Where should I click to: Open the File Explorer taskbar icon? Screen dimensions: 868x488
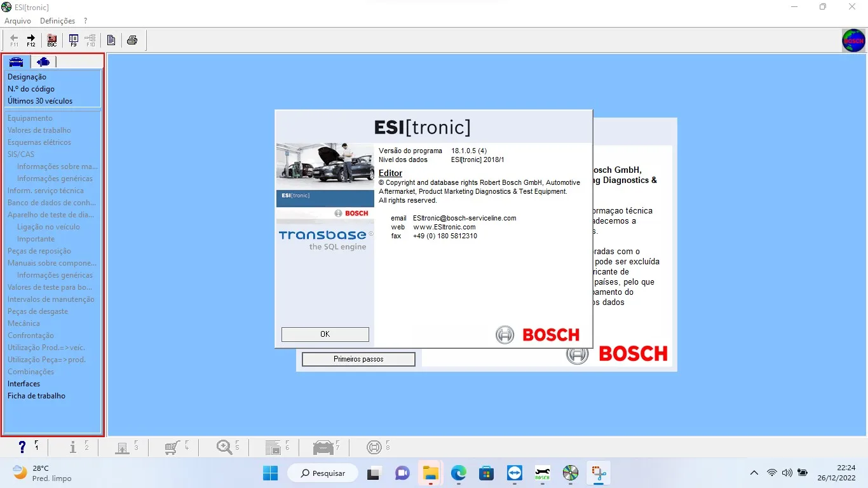click(431, 473)
